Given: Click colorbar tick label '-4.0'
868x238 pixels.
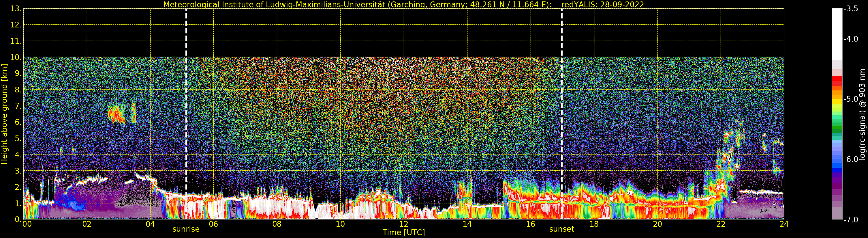Looking at the screenshot, I should pos(851,39).
